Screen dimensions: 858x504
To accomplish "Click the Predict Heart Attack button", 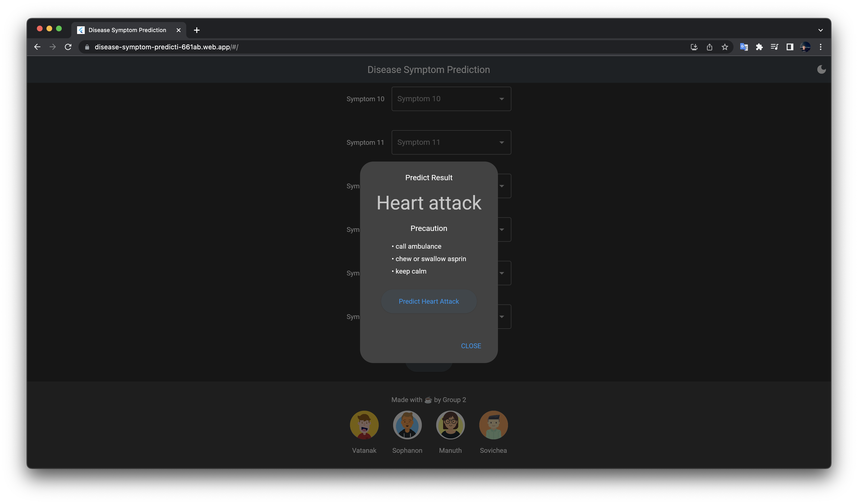I will [429, 301].
